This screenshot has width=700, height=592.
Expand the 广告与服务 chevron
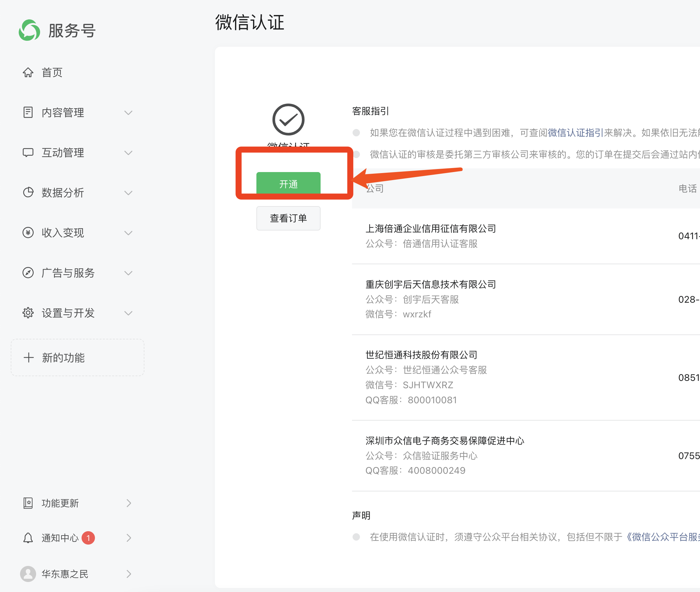128,273
